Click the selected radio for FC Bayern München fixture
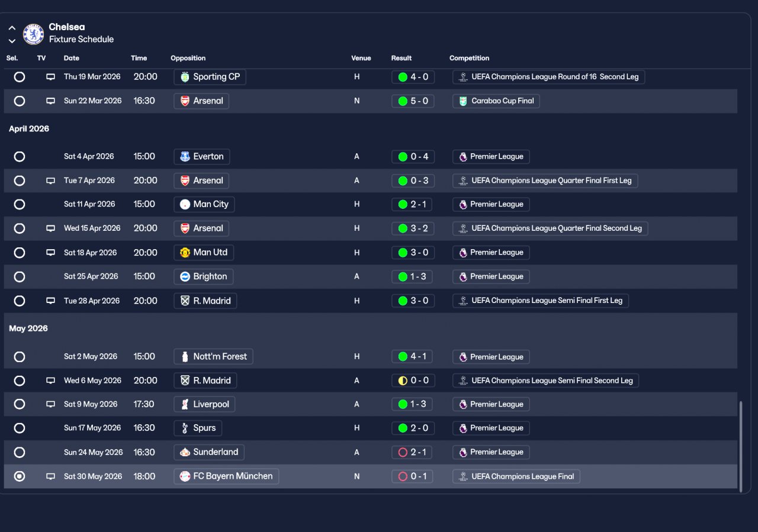758x532 pixels. pyautogui.click(x=20, y=476)
